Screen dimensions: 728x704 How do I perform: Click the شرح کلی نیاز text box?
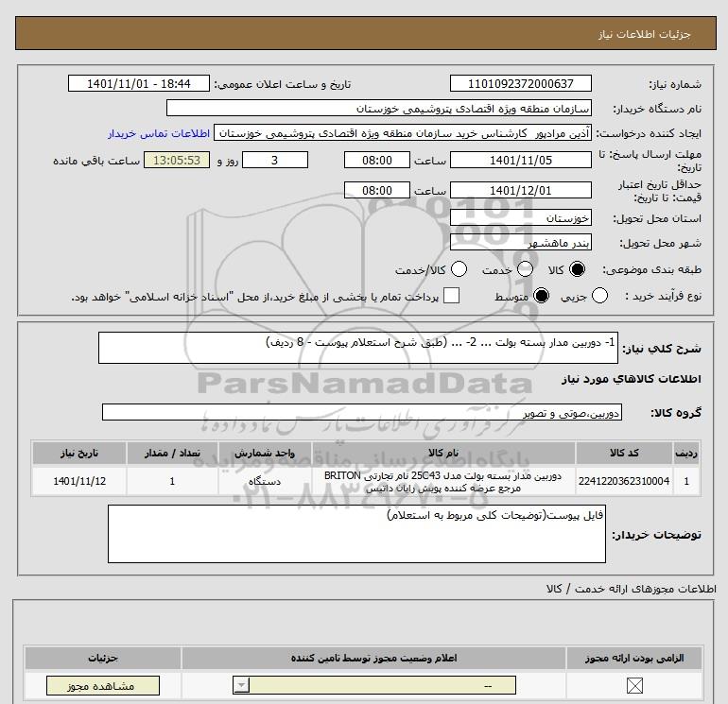point(358,348)
